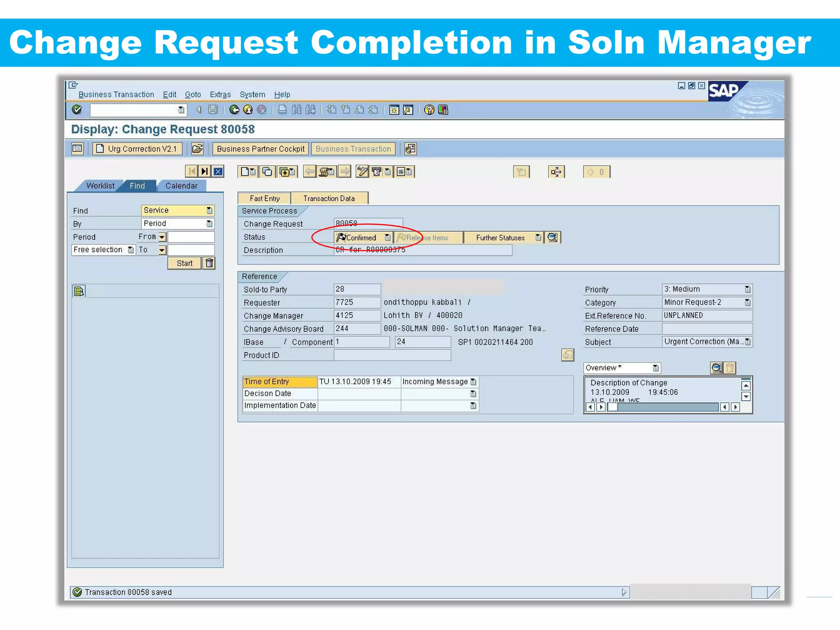This screenshot has width=840, height=630.
Task: Open the Confirmed status dropdown
Action: click(387, 237)
